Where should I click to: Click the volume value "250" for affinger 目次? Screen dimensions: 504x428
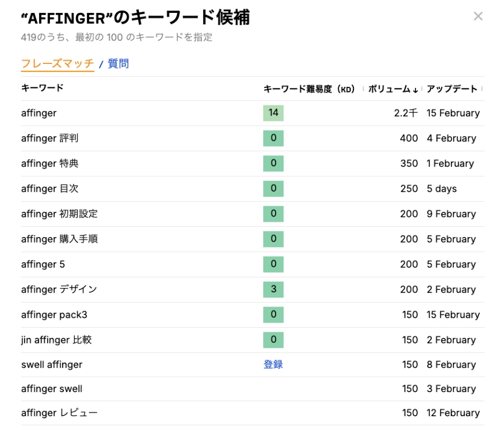(x=409, y=188)
